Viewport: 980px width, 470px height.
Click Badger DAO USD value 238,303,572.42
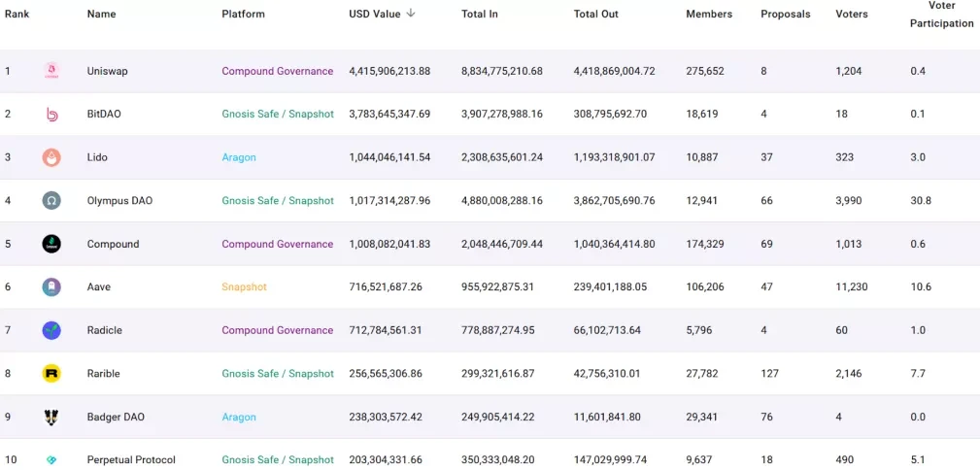tap(386, 417)
